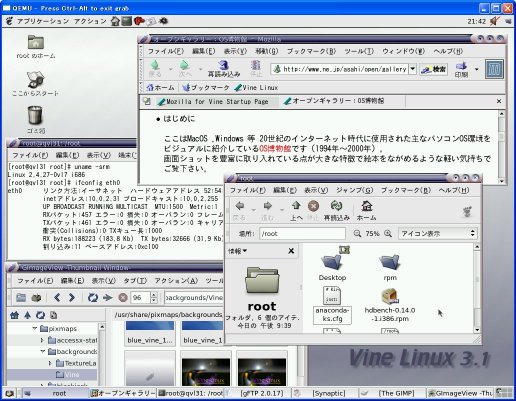Open Jump menu in root file manager
The image size is (516, 401).
354,190
